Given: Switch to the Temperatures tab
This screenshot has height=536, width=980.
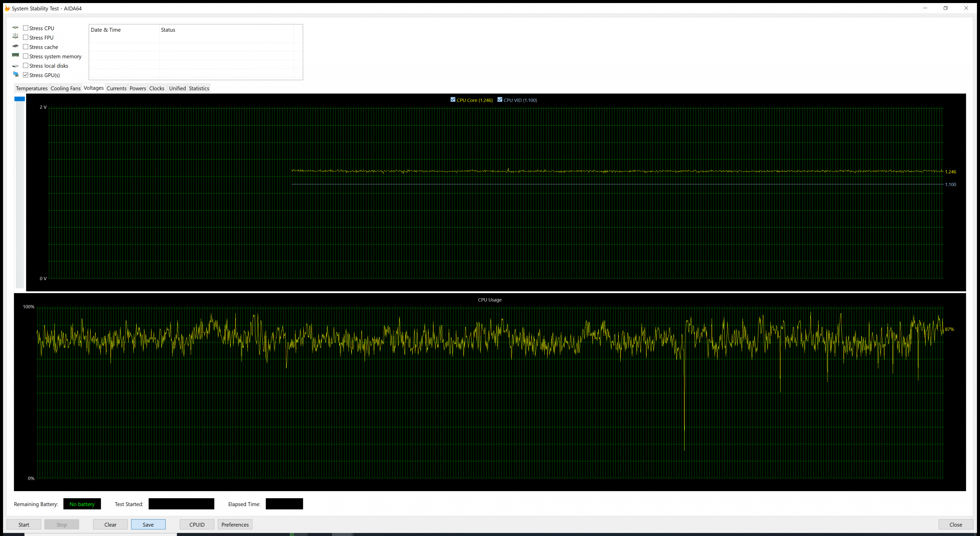Looking at the screenshot, I should (32, 88).
